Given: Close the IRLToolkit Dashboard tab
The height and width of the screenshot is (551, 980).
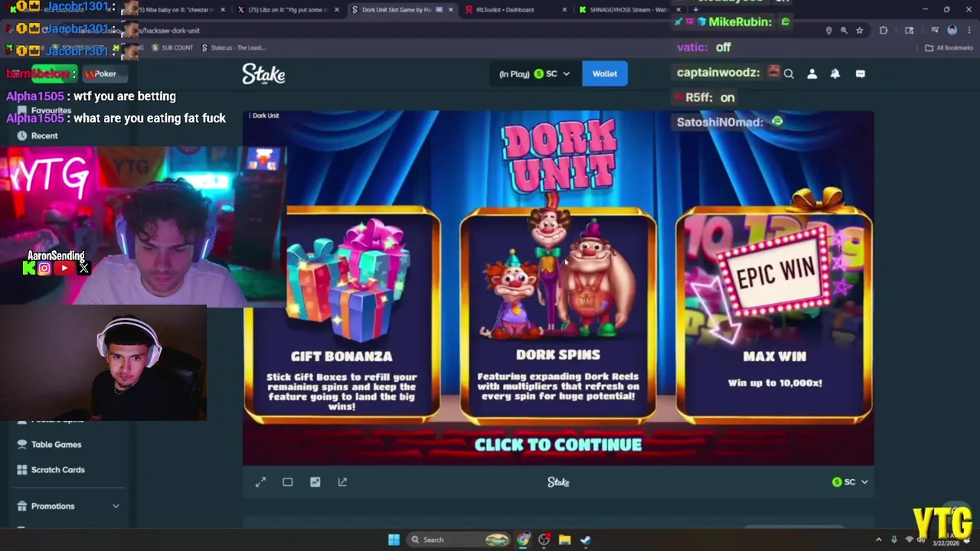Looking at the screenshot, I should click(x=564, y=10).
